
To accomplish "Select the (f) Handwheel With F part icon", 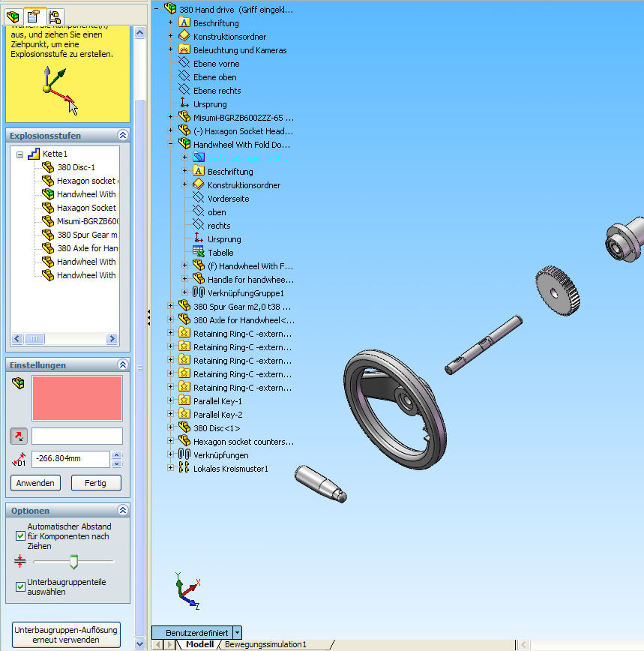I will coord(199,265).
